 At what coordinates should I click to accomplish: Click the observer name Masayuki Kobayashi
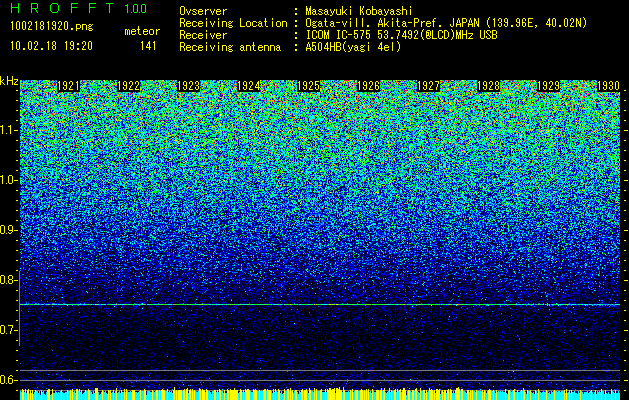point(359,12)
